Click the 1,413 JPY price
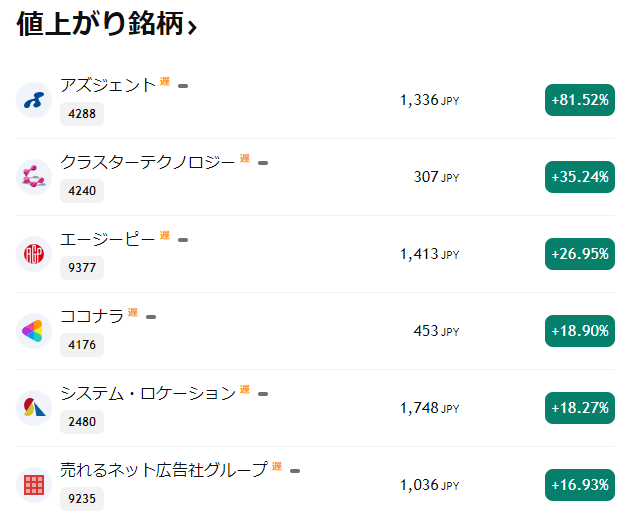This screenshot has height=519, width=633. pyautogui.click(x=429, y=254)
